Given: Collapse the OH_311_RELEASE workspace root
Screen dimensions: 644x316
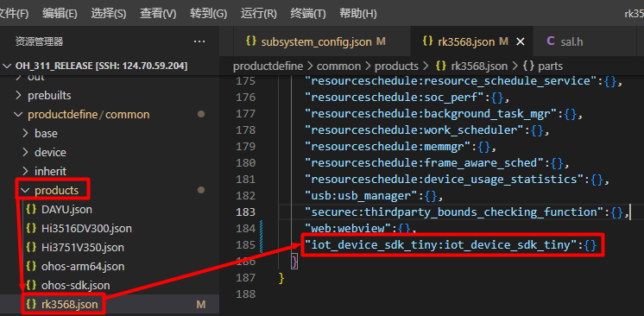Looking at the screenshot, I should pyautogui.click(x=8, y=66).
